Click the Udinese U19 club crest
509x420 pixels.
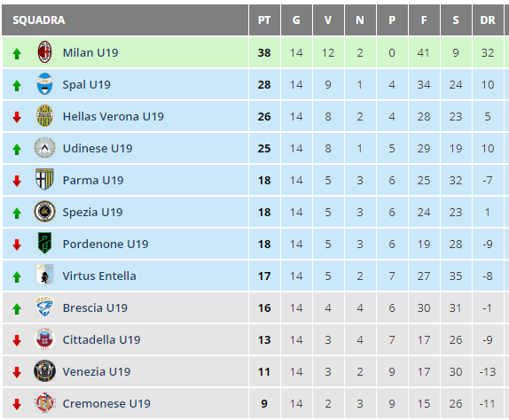coord(44,148)
